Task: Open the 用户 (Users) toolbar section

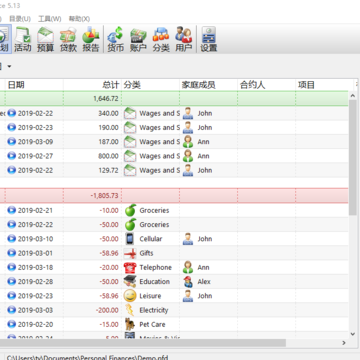Action: pos(184,39)
